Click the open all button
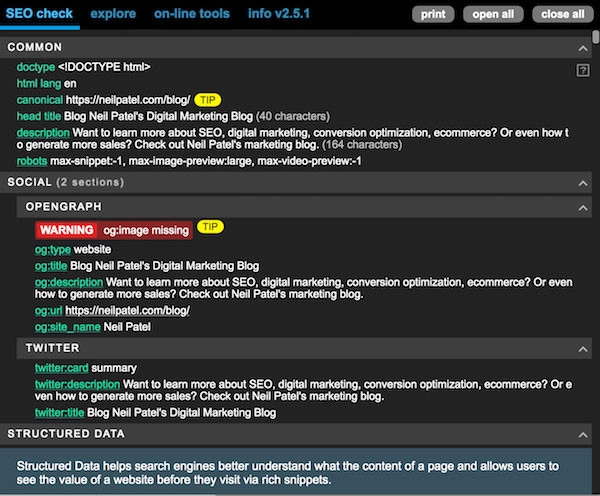The height and width of the screenshot is (496, 600). coord(493,15)
